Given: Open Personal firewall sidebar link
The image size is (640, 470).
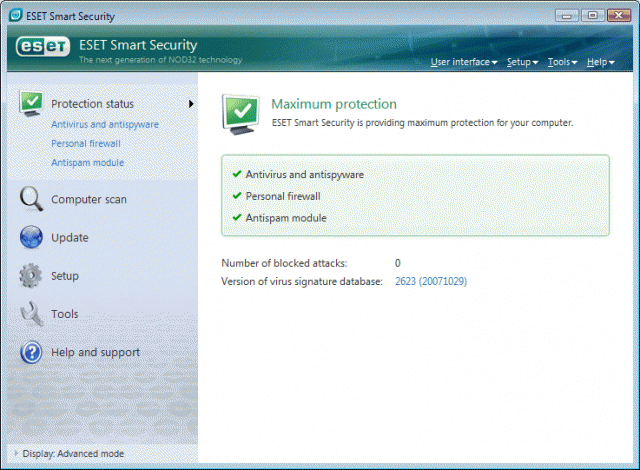Looking at the screenshot, I should (86, 144).
